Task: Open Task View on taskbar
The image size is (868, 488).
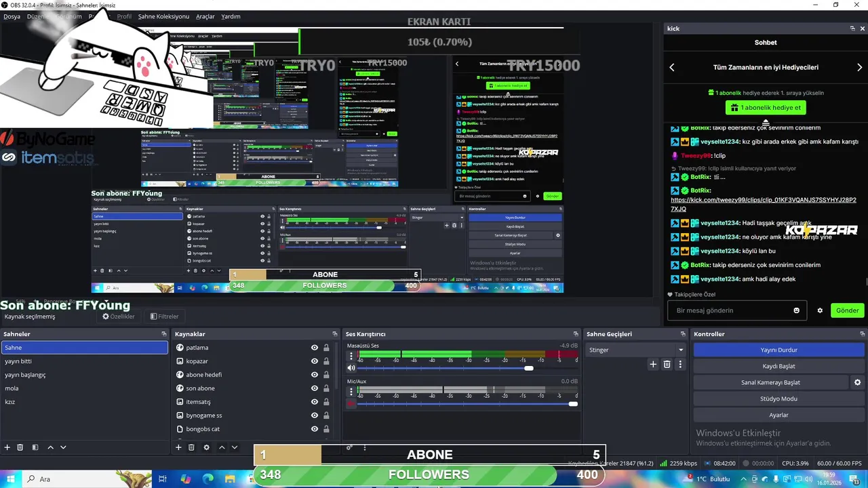Action: (x=163, y=479)
